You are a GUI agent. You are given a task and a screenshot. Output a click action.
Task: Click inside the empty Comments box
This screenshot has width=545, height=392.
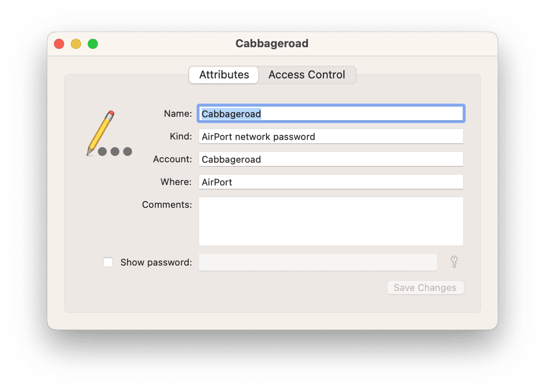point(331,220)
